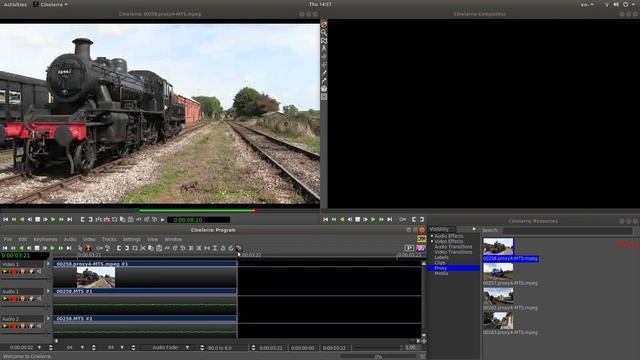Viewport: 640px width, 360px height.
Task: Select the Labels folder in Resources
Action: click(x=441, y=258)
